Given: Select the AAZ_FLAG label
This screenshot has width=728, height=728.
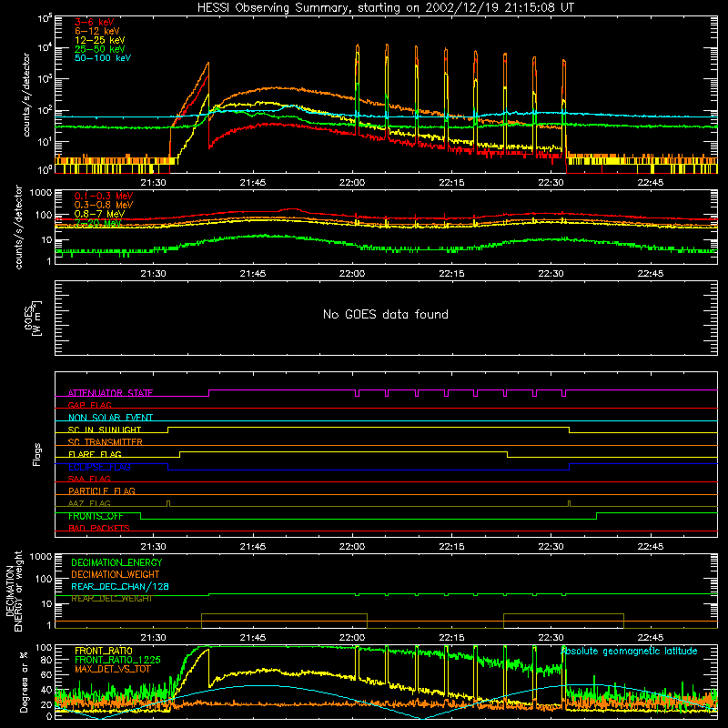Looking at the screenshot, I should [x=89, y=503].
